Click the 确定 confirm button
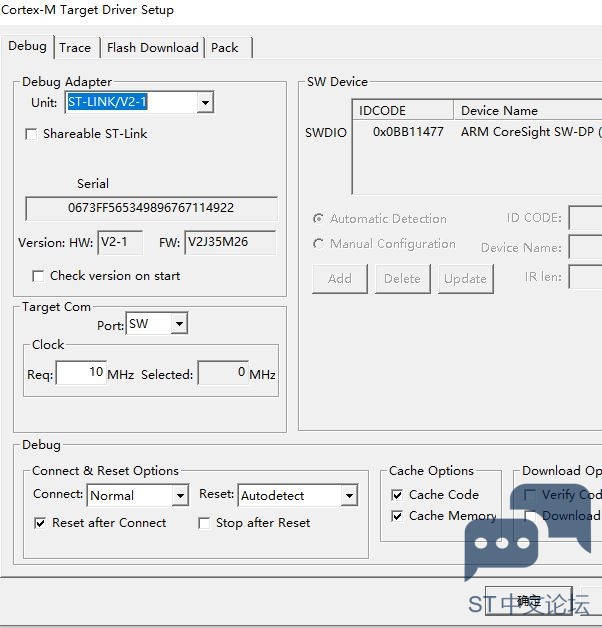This screenshot has width=602, height=628. [529, 601]
